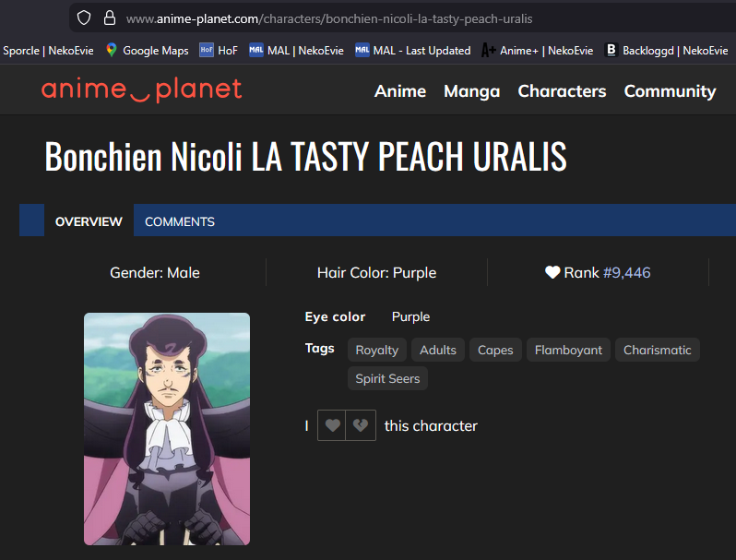This screenshot has height=560, width=736.
Task: Click the anime-planet URL in address bar
Action: (x=329, y=18)
